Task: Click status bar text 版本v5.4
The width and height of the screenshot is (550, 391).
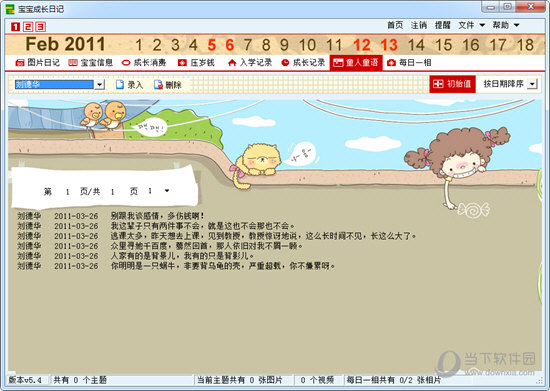Action: click(x=25, y=380)
